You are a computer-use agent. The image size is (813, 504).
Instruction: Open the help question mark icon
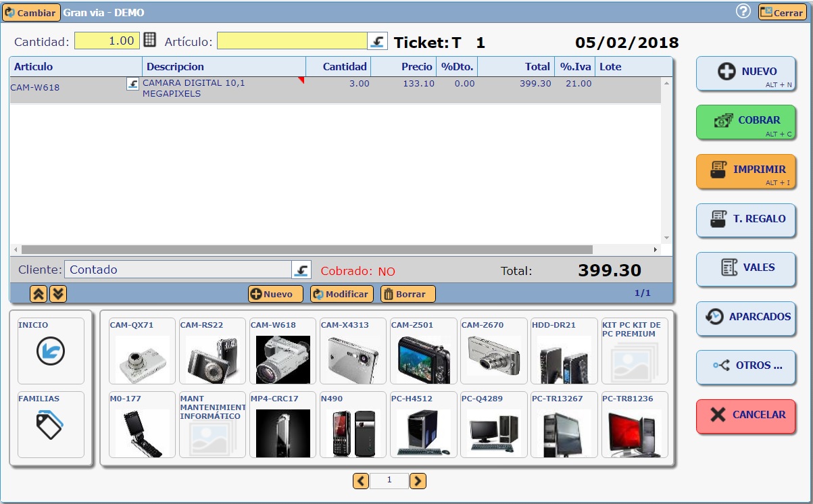click(x=743, y=11)
